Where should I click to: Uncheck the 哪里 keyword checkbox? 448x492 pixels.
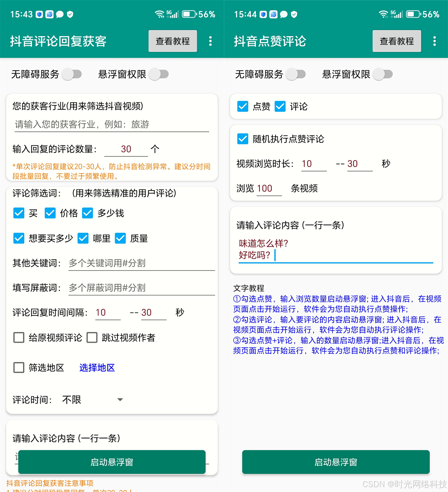point(83,238)
